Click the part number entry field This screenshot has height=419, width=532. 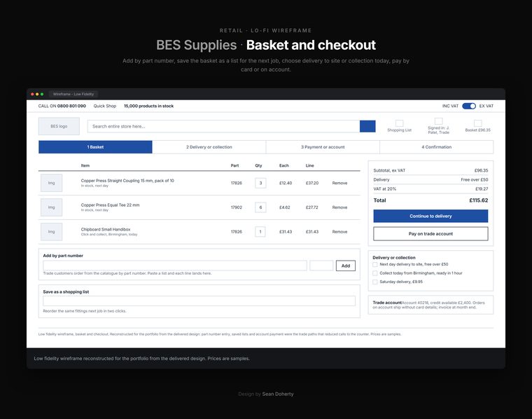175,266
